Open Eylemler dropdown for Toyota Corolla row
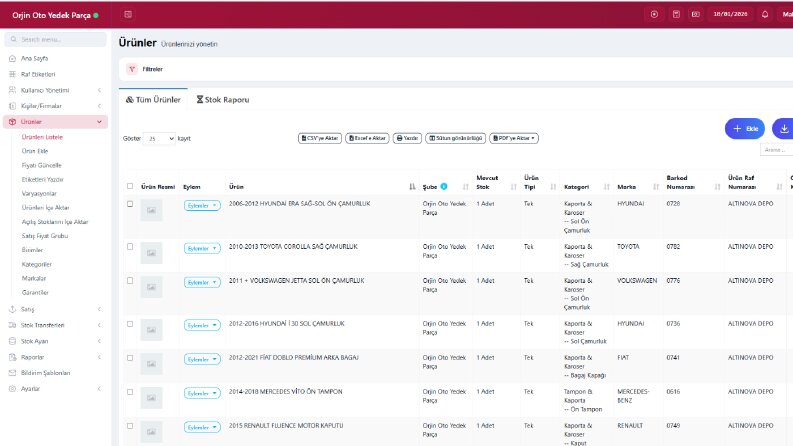The height and width of the screenshot is (446, 793). coord(202,248)
